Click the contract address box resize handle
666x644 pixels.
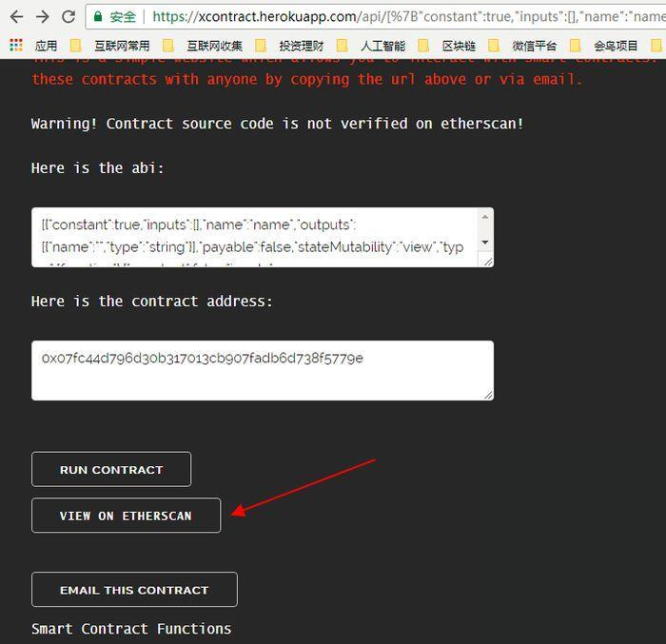[488, 395]
